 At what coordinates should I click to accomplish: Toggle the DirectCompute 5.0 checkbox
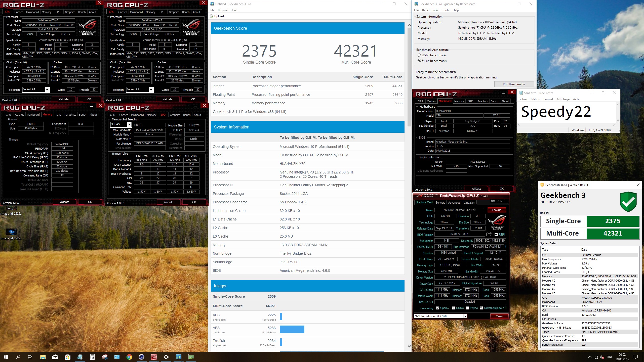pyautogui.click(x=481, y=308)
